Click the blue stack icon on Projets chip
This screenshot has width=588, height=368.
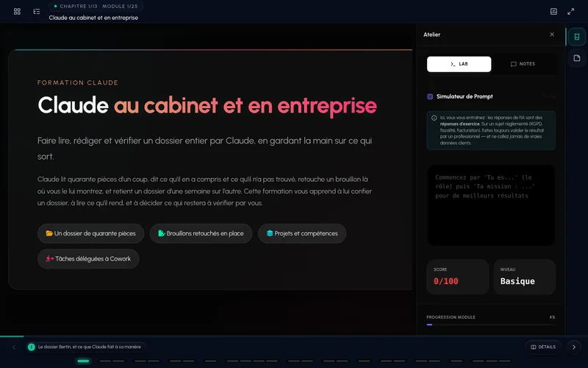[270, 233]
